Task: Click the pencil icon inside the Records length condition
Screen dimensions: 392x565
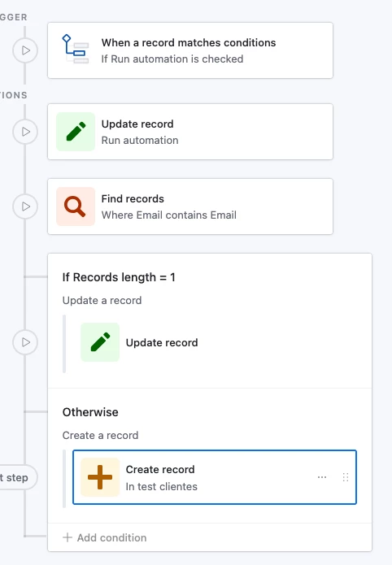Action: point(100,342)
